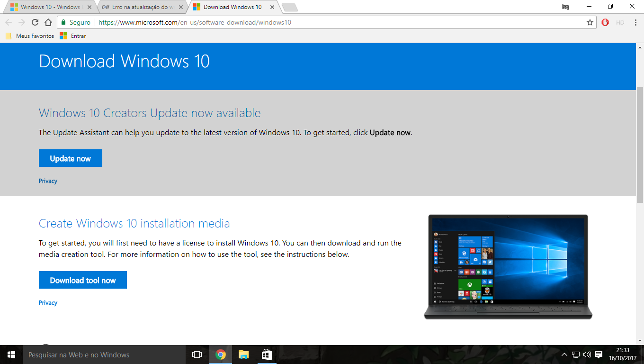The height and width of the screenshot is (364, 644).
Task: Show hidden system tray icons
Action: coord(564,355)
